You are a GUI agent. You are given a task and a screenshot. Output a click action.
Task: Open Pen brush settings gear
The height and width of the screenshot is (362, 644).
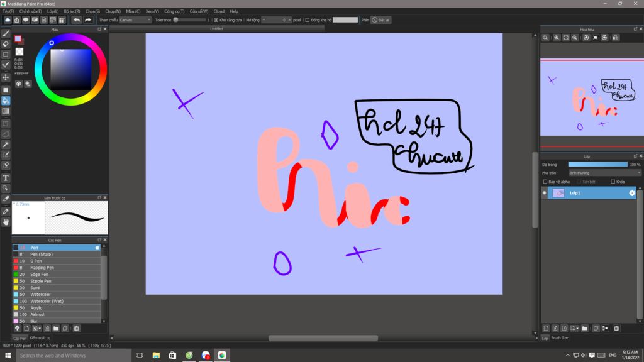click(x=97, y=248)
